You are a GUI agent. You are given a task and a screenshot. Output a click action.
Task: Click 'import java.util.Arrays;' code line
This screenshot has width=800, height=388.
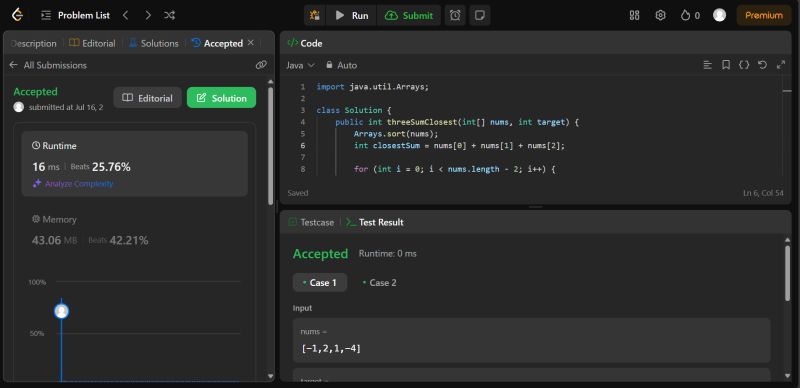[x=372, y=87]
